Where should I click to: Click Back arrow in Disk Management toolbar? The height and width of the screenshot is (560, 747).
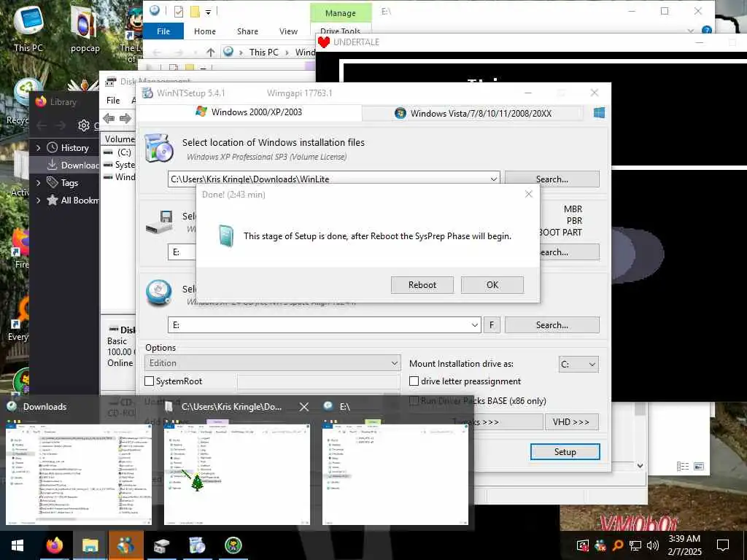click(x=109, y=119)
